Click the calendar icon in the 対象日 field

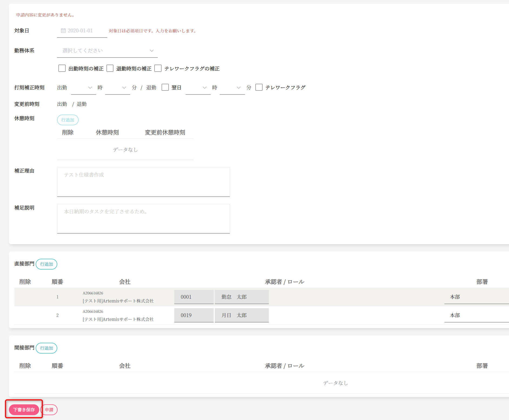point(63,31)
